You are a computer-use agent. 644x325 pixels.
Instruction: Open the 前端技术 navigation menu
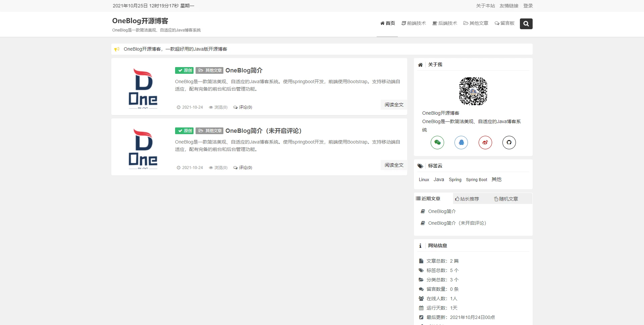click(414, 23)
